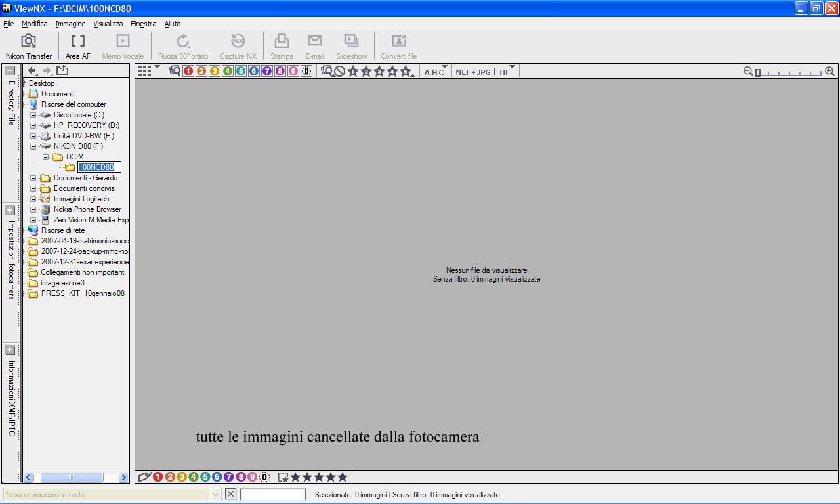This screenshot has width=840, height=504.
Task: Open the File menu
Action: click(x=9, y=24)
